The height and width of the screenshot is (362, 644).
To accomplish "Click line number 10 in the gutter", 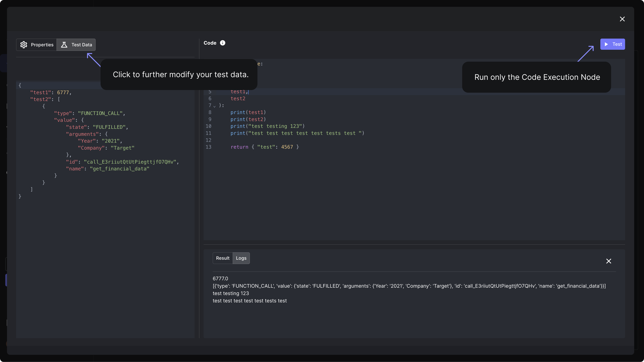I will [x=208, y=126].
